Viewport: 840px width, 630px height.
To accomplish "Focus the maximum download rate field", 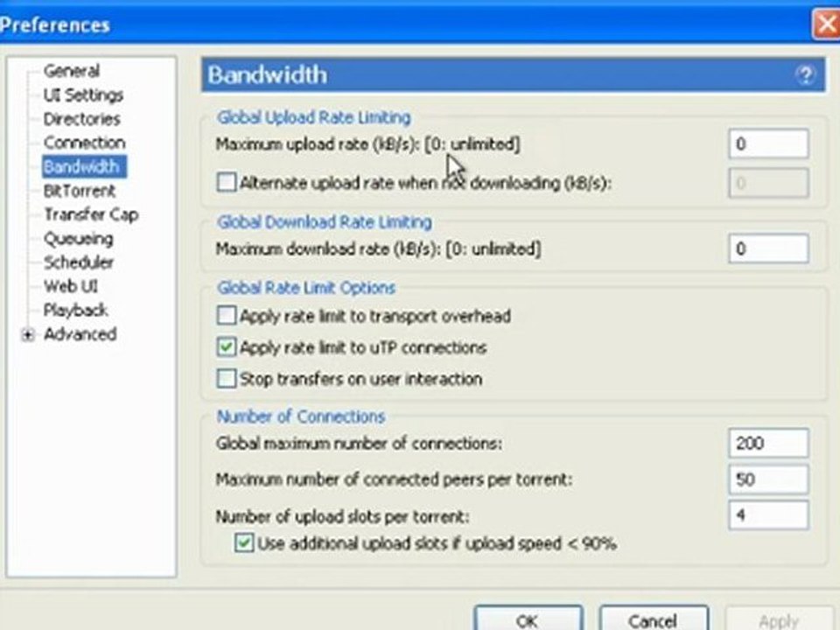I will 768,248.
